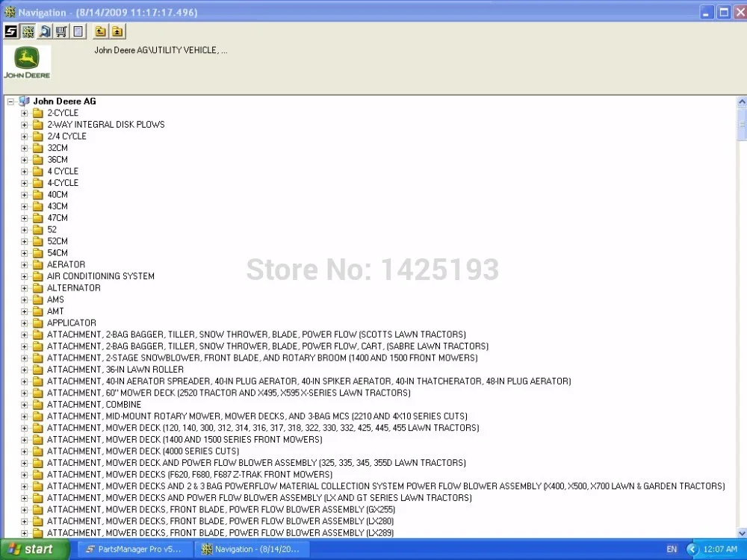Click the folder icon beside 2-CYCLE
Screen dimensions: 747x560
pyautogui.click(x=38, y=113)
